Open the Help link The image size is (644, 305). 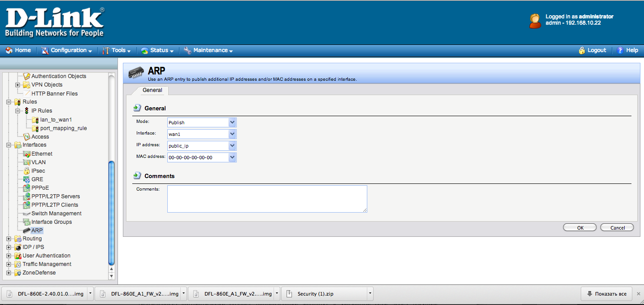pyautogui.click(x=627, y=50)
